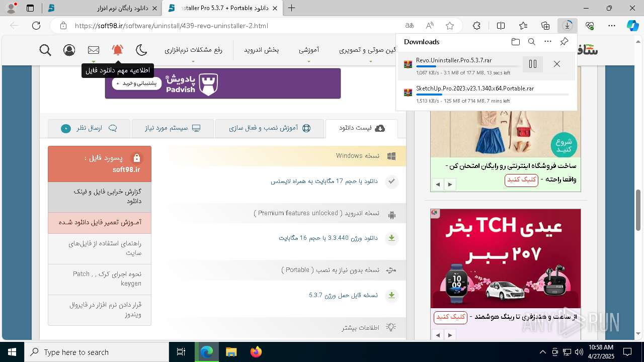
Task: Expand آموزشی navigation menu
Action: point(309,50)
